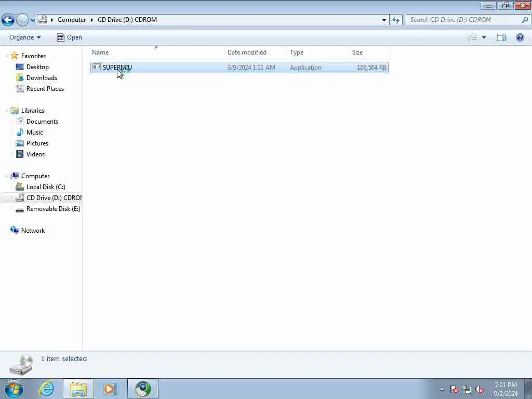
Task: Click the search magnifier icon
Action: pyautogui.click(x=525, y=20)
